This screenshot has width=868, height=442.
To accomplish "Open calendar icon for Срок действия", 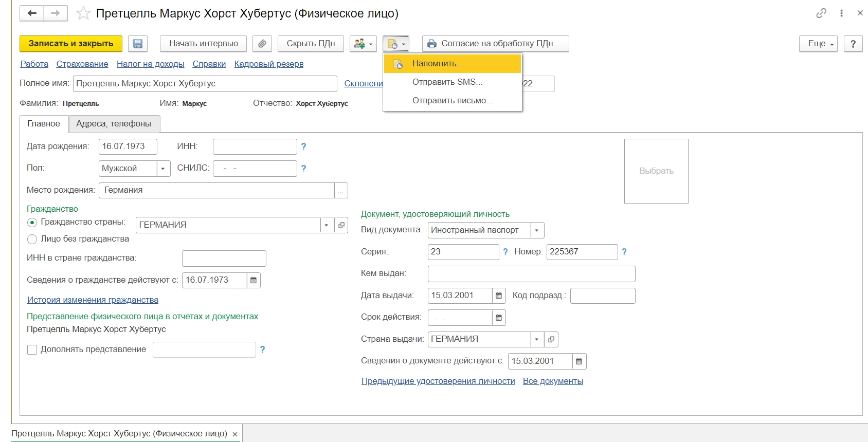I will click(498, 318).
